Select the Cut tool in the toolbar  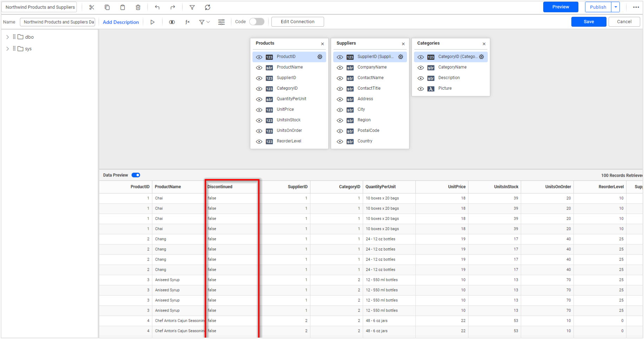coord(91,7)
